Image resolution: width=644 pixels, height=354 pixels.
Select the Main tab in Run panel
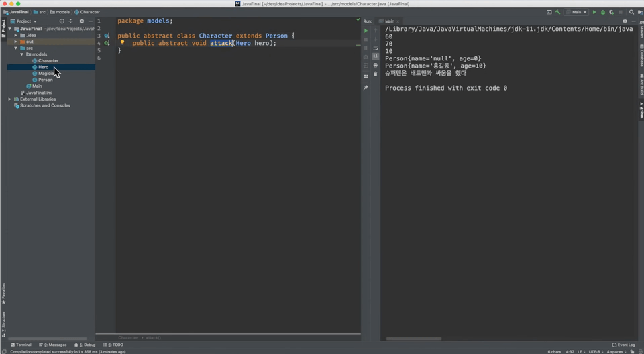[x=389, y=21]
